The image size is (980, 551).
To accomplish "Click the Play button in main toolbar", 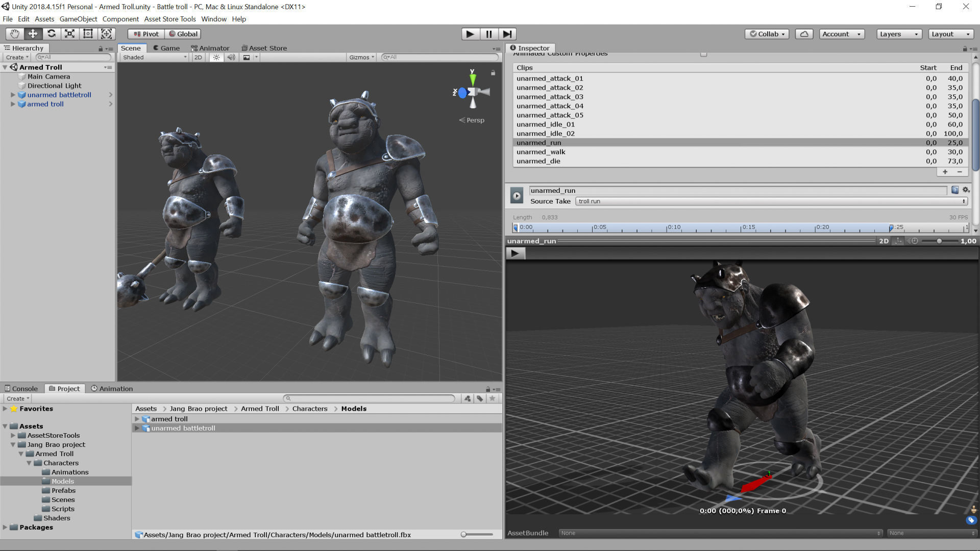I will pos(470,34).
